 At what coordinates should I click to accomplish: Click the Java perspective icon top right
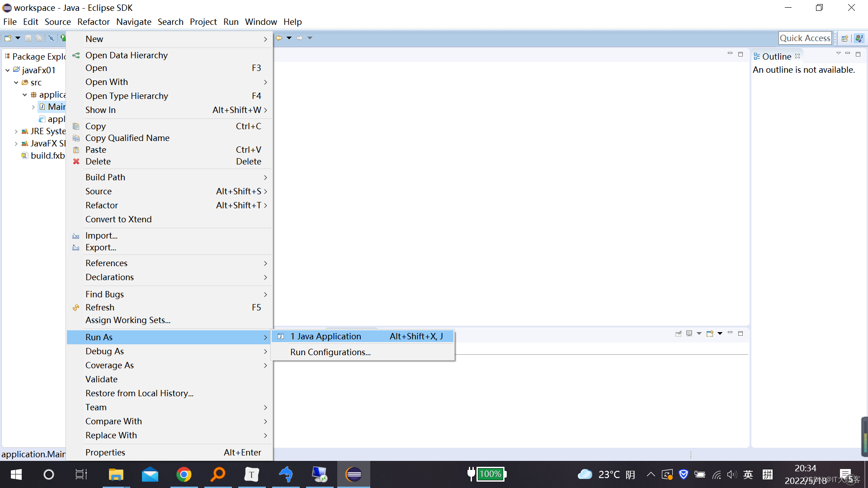(859, 38)
